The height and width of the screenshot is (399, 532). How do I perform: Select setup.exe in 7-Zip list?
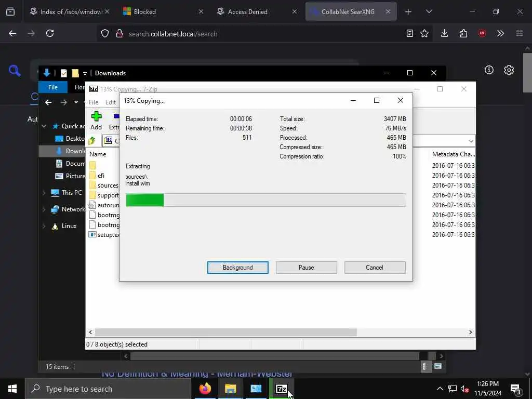coord(104,234)
